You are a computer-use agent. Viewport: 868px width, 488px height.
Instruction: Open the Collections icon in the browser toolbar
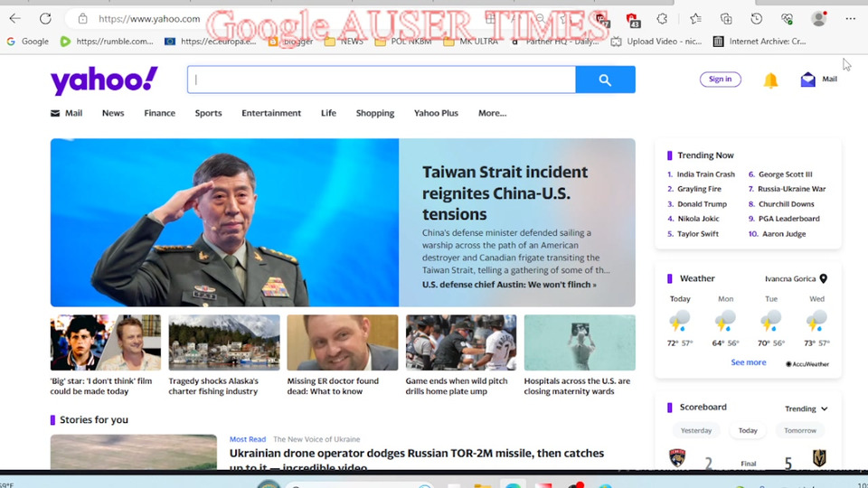point(726,19)
